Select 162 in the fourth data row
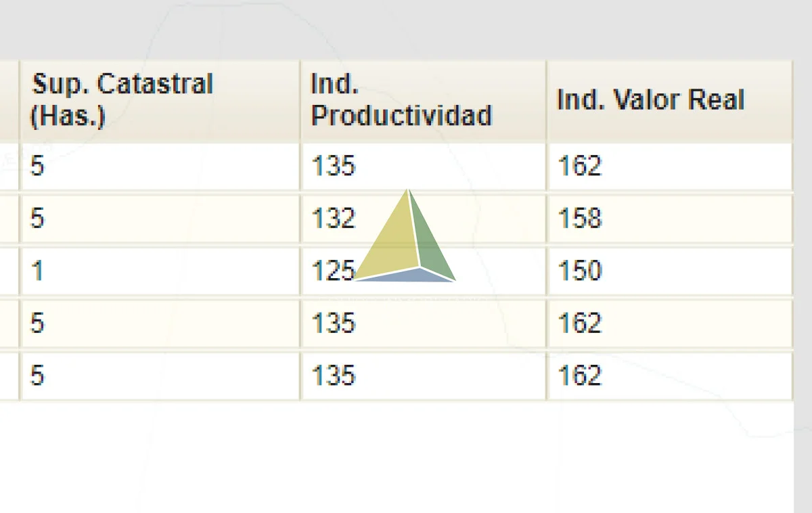The width and height of the screenshot is (812, 513). pos(580,323)
